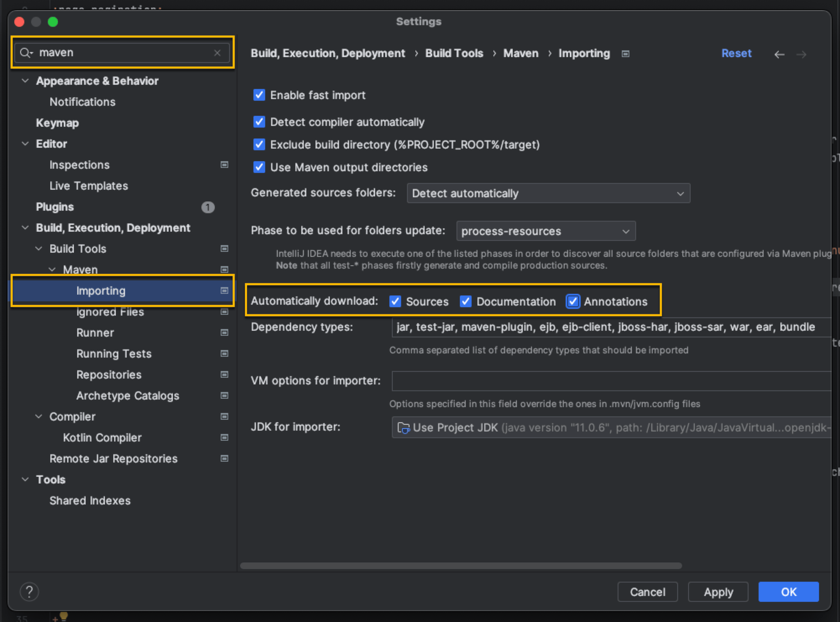Click the Reset link

[736, 53]
